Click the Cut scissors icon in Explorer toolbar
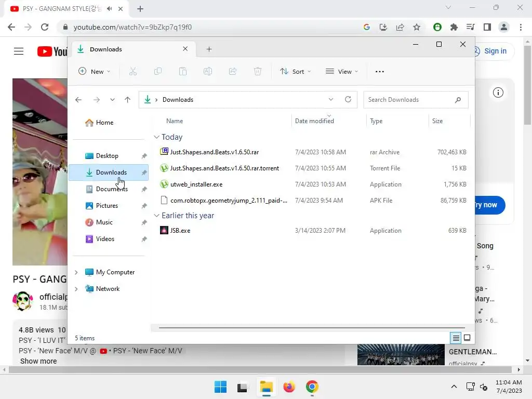The width and height of the screenshot is (532, 399). coord(132,71)
